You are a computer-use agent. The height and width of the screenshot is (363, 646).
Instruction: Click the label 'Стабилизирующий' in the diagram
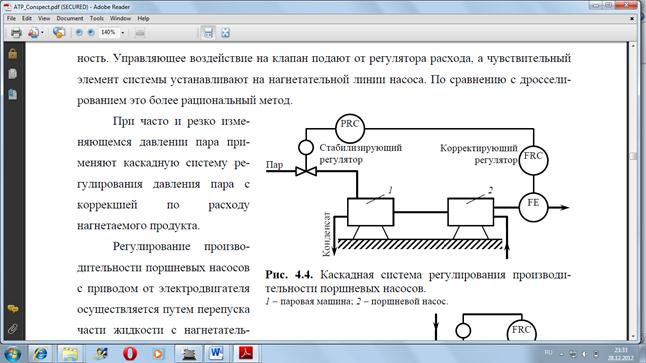pyautogui.click(x=360, y=148)
